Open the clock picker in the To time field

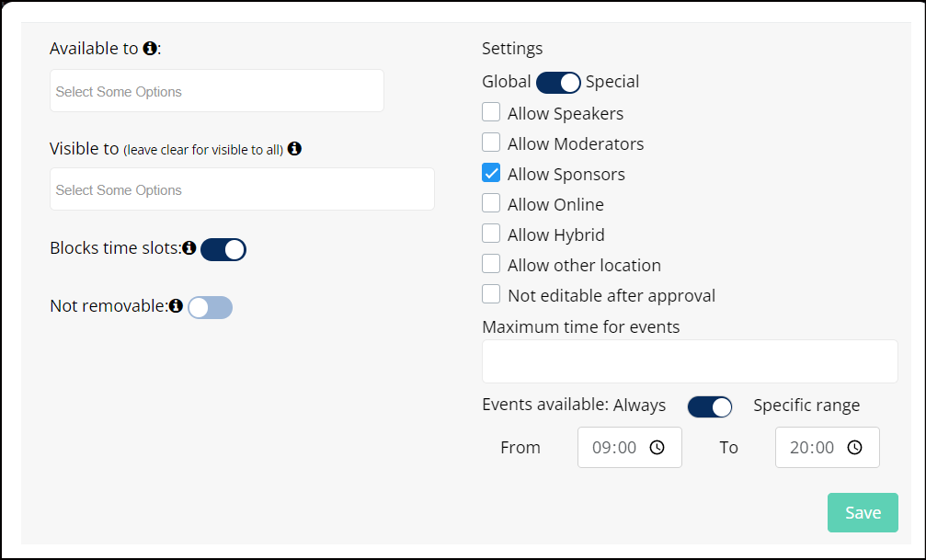coord(854,448)
